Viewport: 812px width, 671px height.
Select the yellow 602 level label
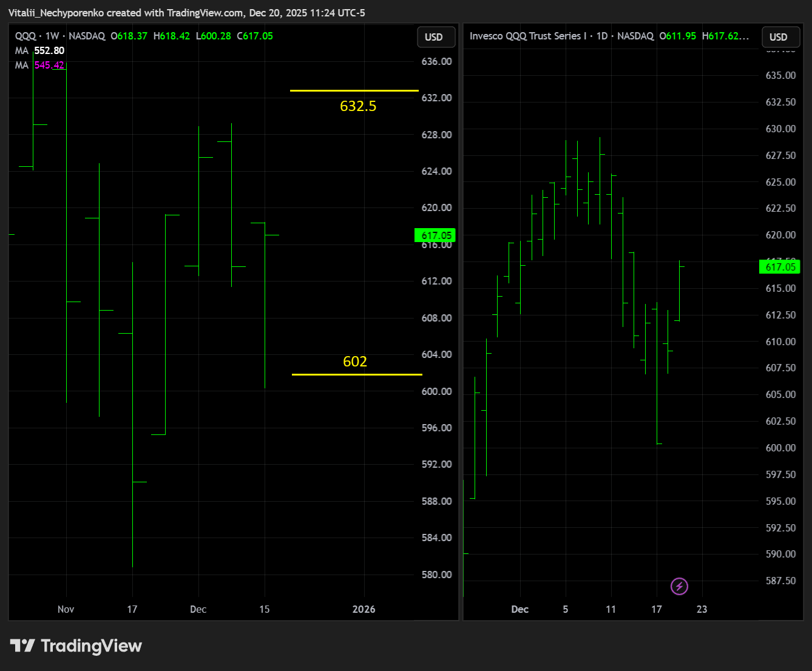tap(355, 362)
